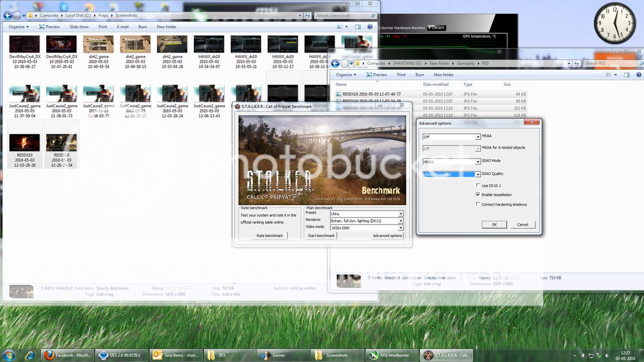Toggle preview pane in RE5 window
This screenshot has width=644, height=362.
pyautogui.click(x=627, y=75)
